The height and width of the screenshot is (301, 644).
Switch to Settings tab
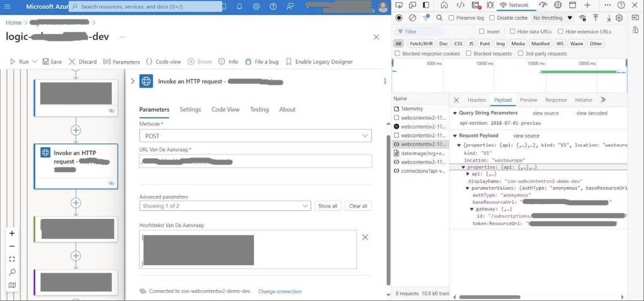[190, 110]
